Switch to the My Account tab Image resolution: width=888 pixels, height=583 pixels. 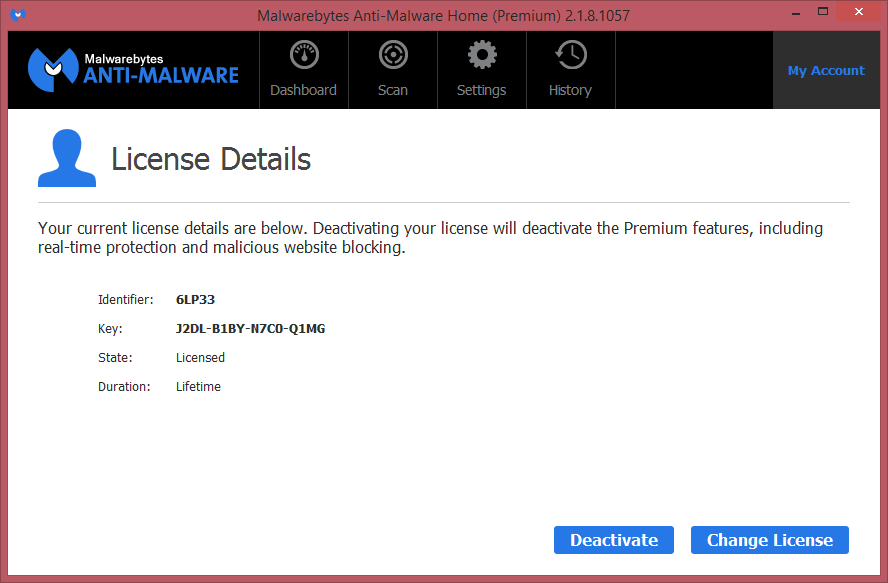click(x=825, y=71)
